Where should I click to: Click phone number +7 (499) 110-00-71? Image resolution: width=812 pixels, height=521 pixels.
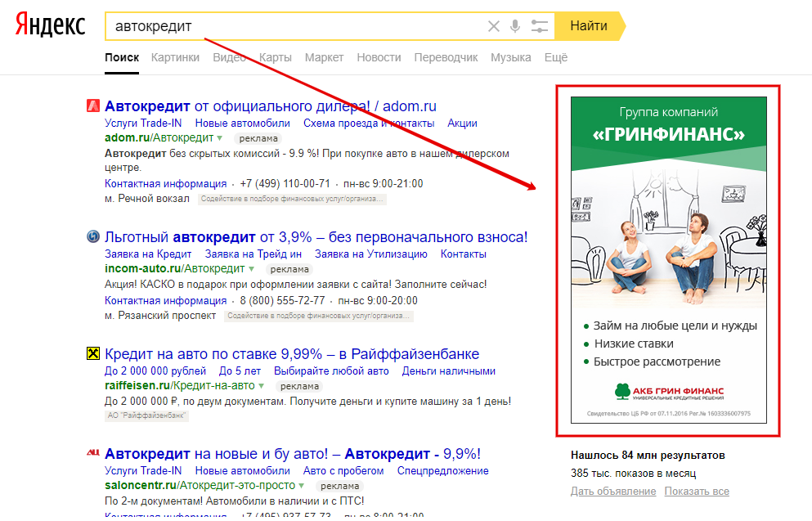click(x=285, y=184)
